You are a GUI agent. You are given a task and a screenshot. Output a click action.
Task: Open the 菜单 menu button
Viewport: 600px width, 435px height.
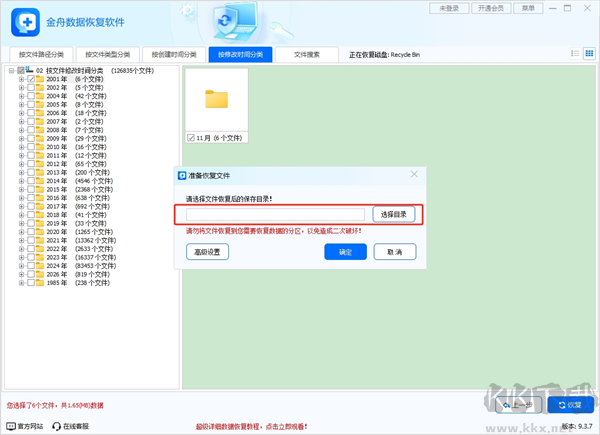coord(528,8)
